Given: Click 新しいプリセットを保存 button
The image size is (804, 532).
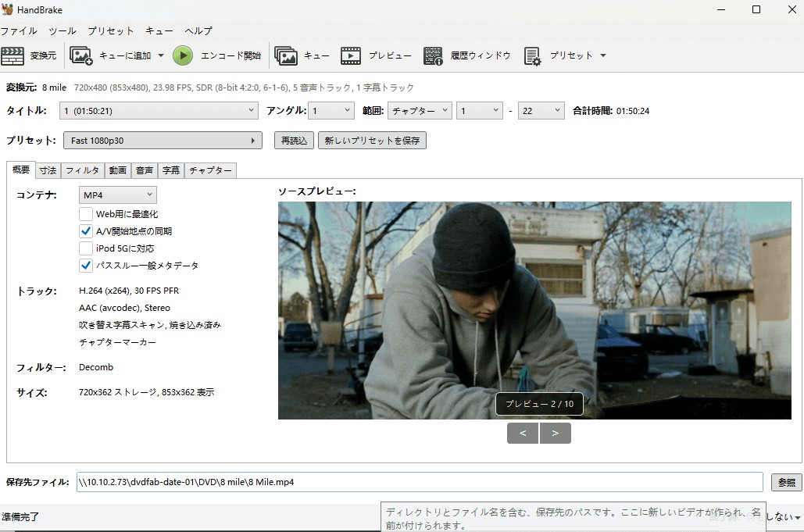Looking at the screenshot, I should coord(372,141).
